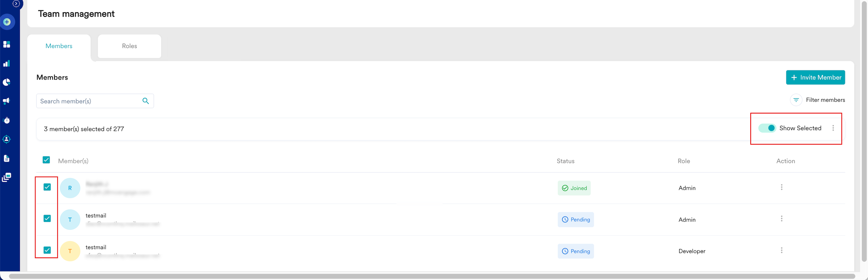
Task: Focus the Search member(s) field
Action: (95, 101)
